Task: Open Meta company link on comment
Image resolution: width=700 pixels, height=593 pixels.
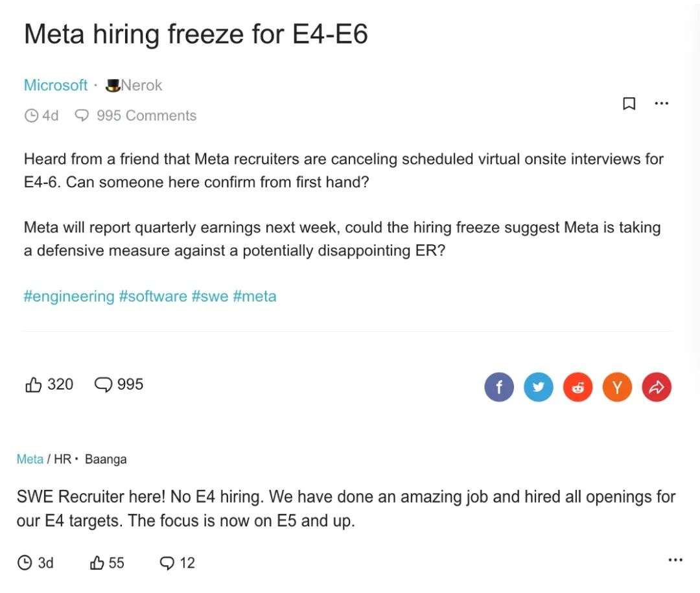Action: tap(30, 459)
